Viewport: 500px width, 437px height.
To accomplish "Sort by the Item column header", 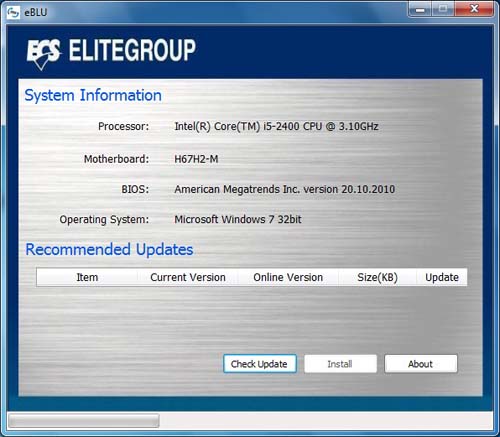I will 87,277.
